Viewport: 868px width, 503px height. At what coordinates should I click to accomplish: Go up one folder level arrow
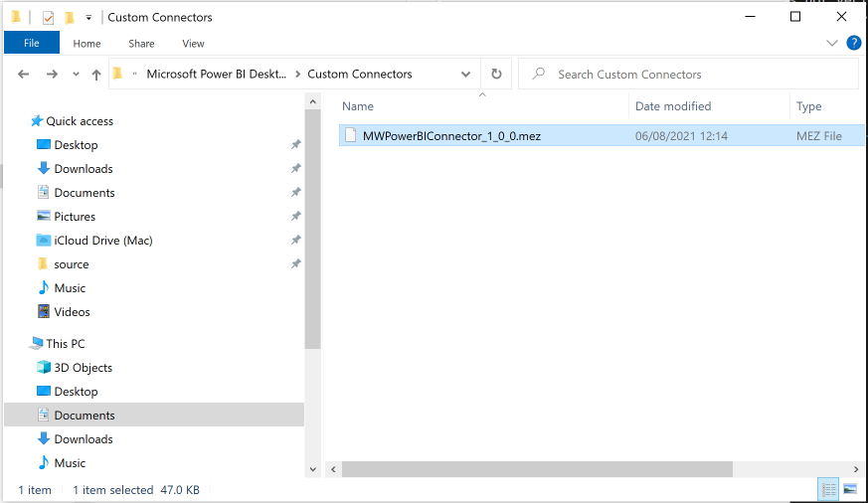[96, 75]
